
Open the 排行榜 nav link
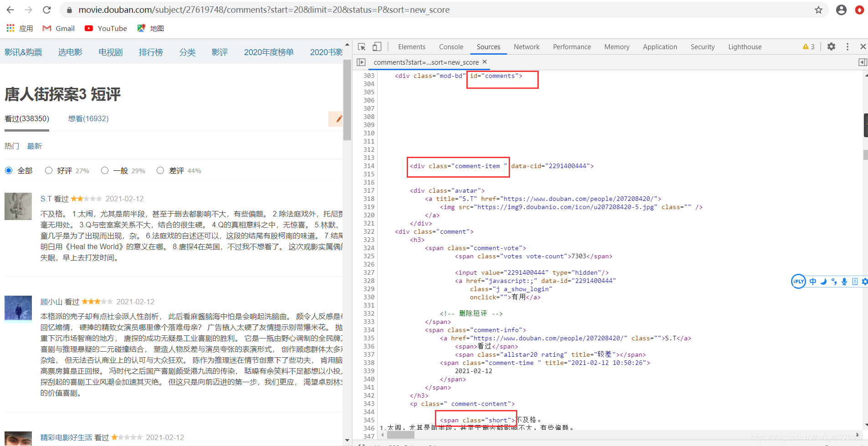coord(151,52)
